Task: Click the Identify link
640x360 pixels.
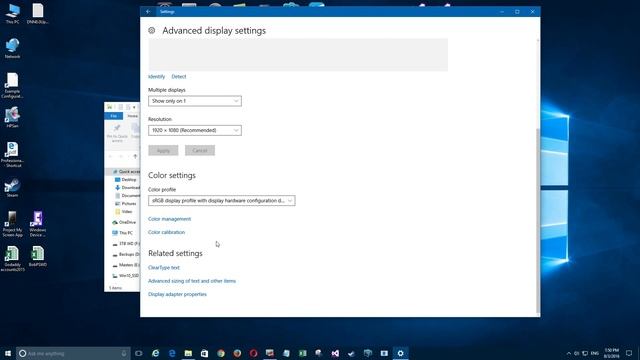Action: pos(156,77)
